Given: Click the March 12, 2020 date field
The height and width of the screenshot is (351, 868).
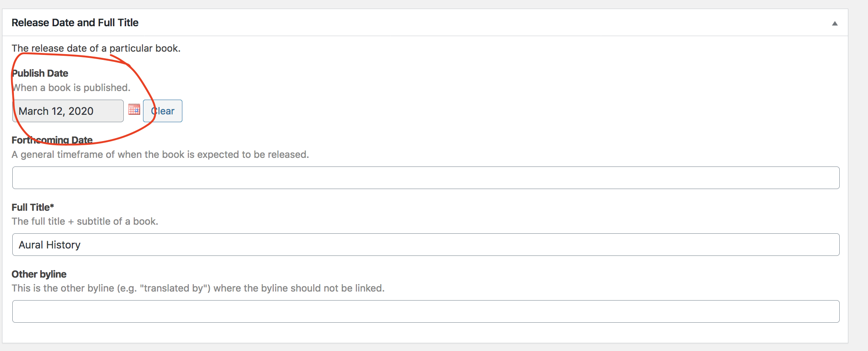Looking at the screenshot, I should [x=68, y=111].
